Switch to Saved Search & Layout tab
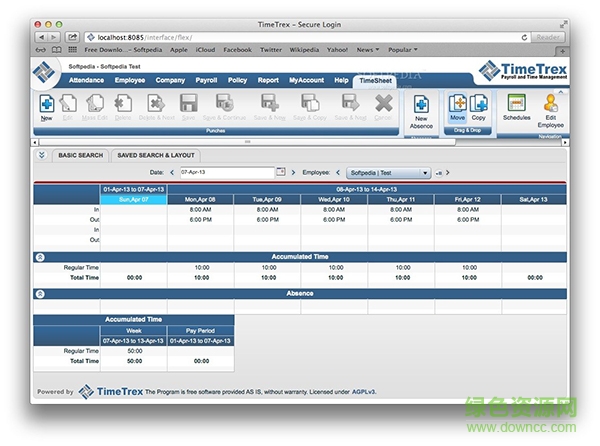This screenshot has height=446, width=600. tap(155, 155)
